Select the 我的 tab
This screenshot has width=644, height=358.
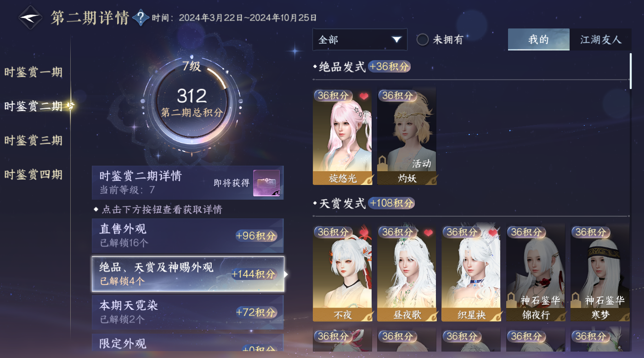539,39
